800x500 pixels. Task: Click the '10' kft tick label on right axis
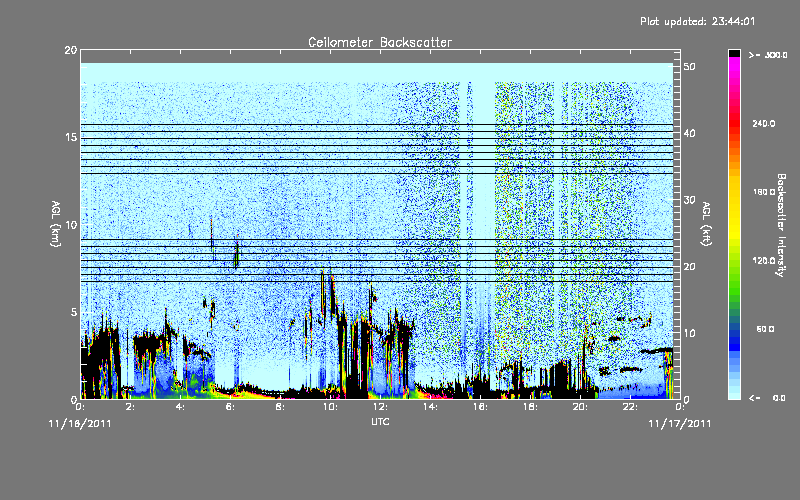[x=690, y=334]
